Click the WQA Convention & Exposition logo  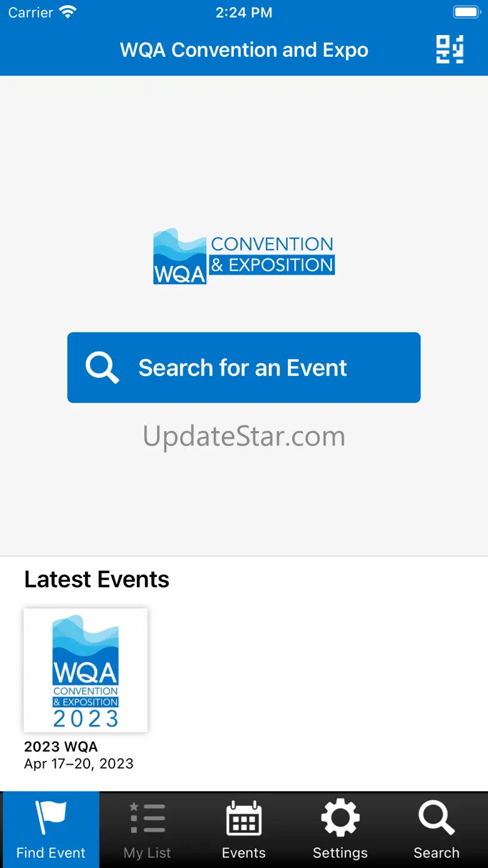(x=244, y=256)
